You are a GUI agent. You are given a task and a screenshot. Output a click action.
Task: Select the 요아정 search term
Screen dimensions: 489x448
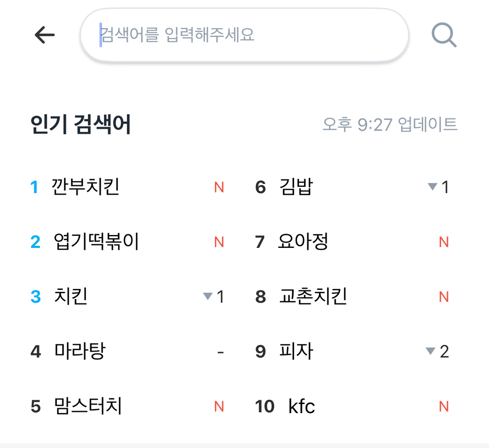pyautogui.click(x=303, y=242)
